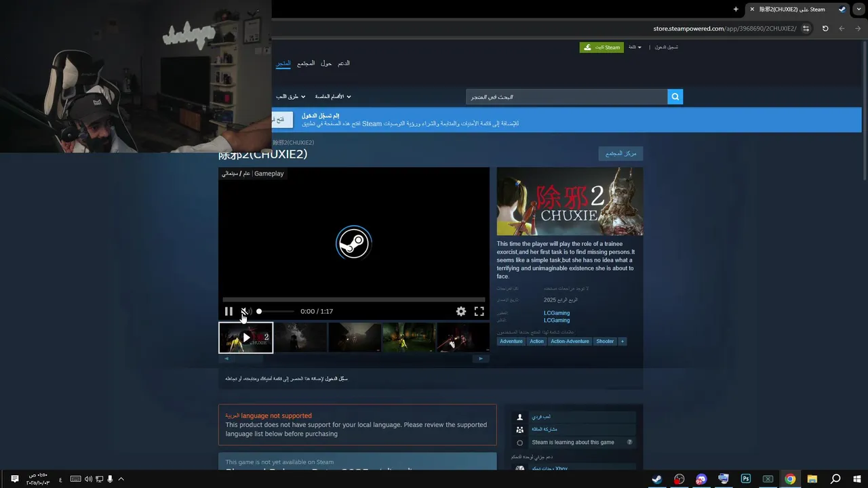
Task: Toggle mute on the trailer volume icon
Action: click(245, 311)
